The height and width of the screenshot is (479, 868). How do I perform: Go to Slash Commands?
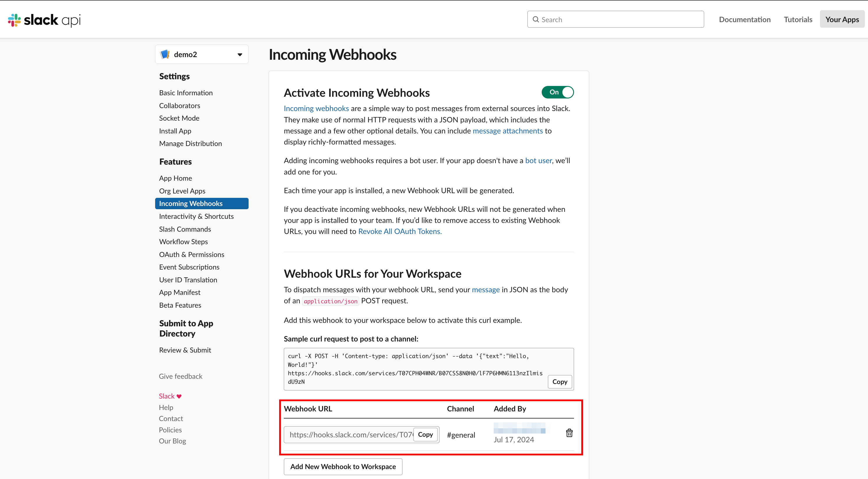[185, 229]
